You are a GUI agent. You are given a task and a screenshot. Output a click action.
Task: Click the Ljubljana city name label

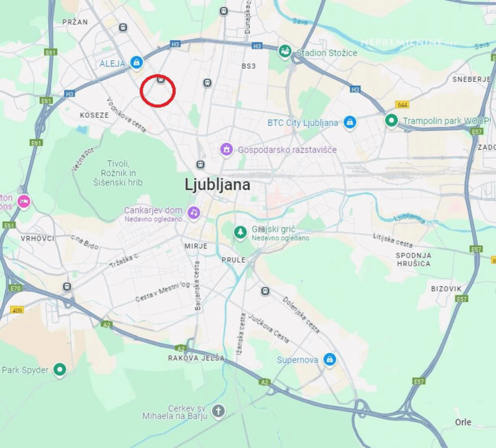tap(217, 185)
